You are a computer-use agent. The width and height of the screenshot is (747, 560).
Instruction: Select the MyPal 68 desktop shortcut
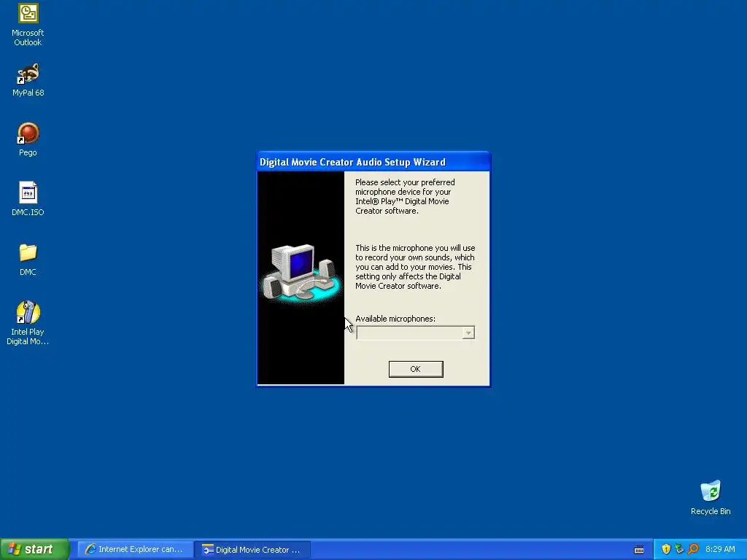click(x=28, y=79)
